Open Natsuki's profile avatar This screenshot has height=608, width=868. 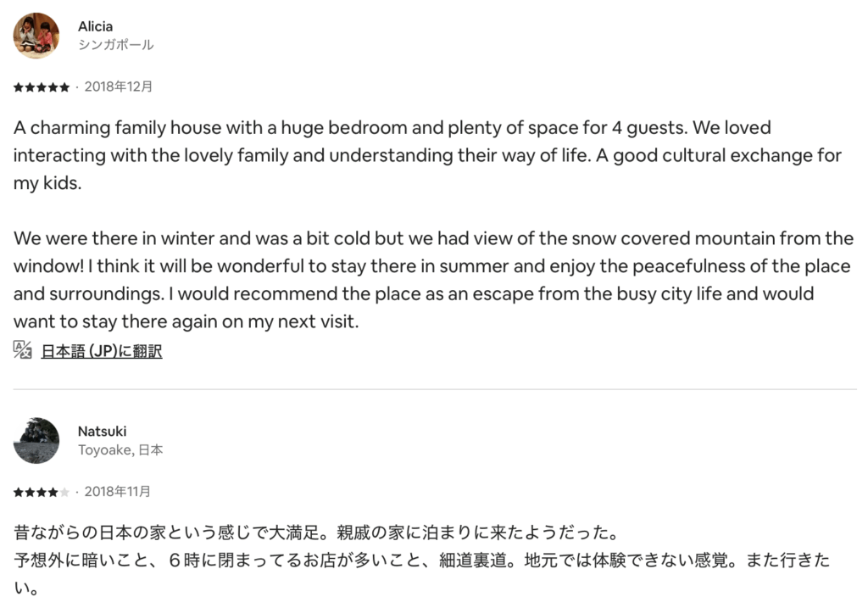(x=36, y=441)
